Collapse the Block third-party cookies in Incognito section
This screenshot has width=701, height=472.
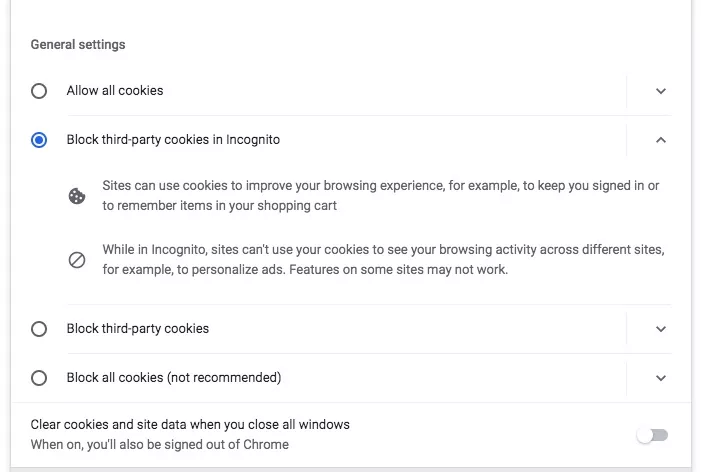(661, 140)
